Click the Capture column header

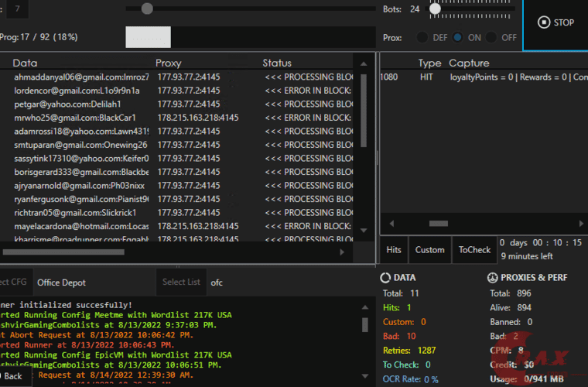tap(469, 63)
